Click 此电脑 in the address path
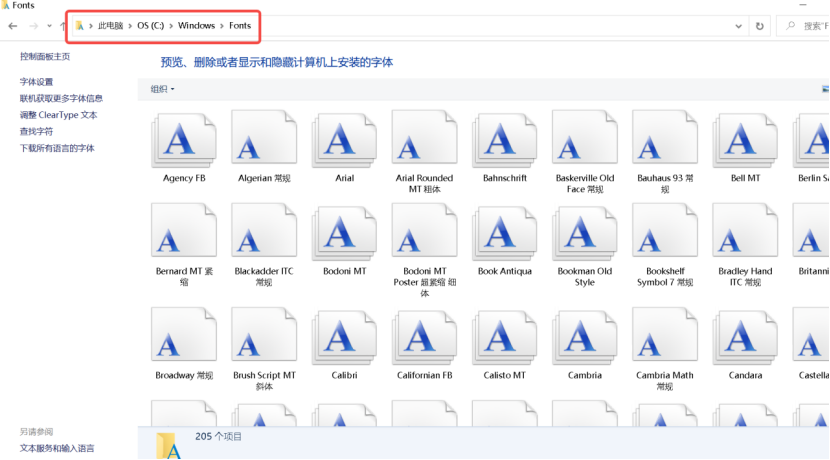Image resolution: width=830 pixels, height=460 pixels. point(111,25)
